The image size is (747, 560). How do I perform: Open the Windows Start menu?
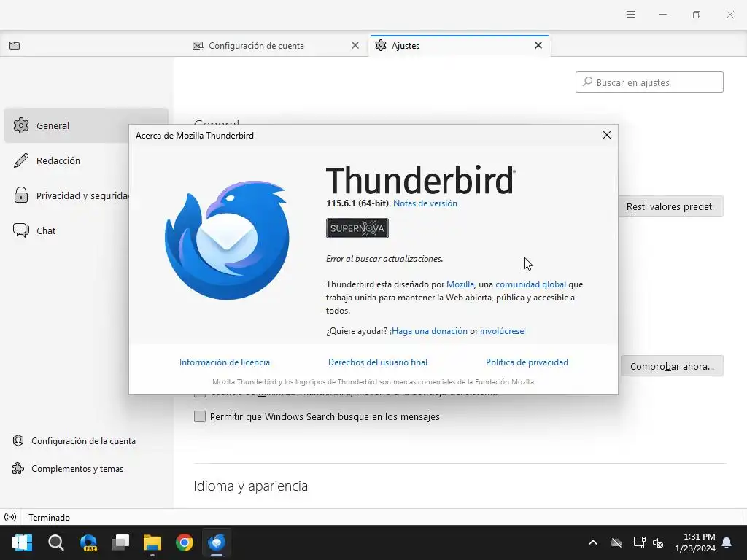click(22, 542)
